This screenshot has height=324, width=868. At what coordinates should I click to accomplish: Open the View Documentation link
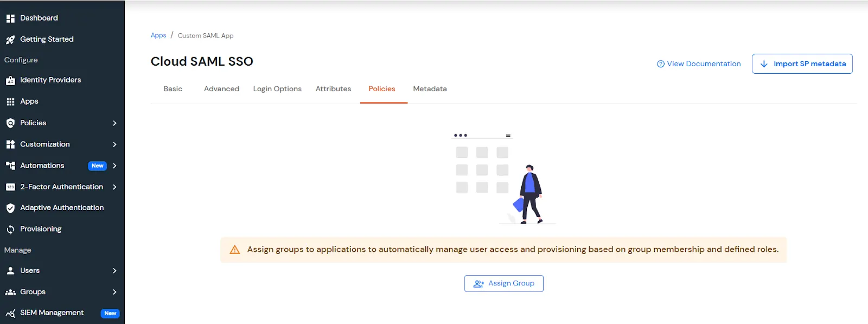point(699,64)
